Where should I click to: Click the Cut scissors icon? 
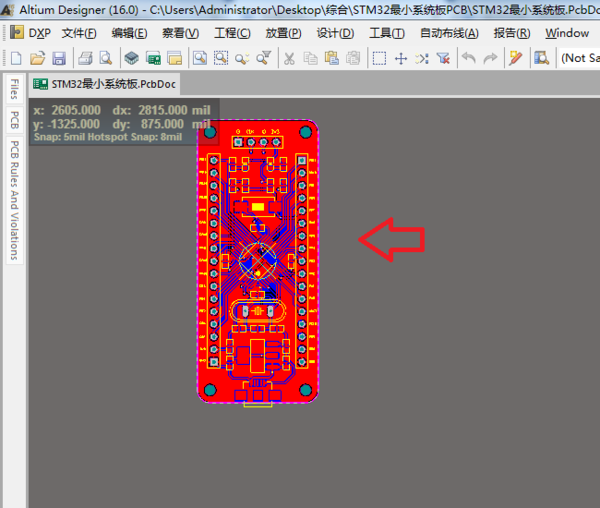(289, 59)
